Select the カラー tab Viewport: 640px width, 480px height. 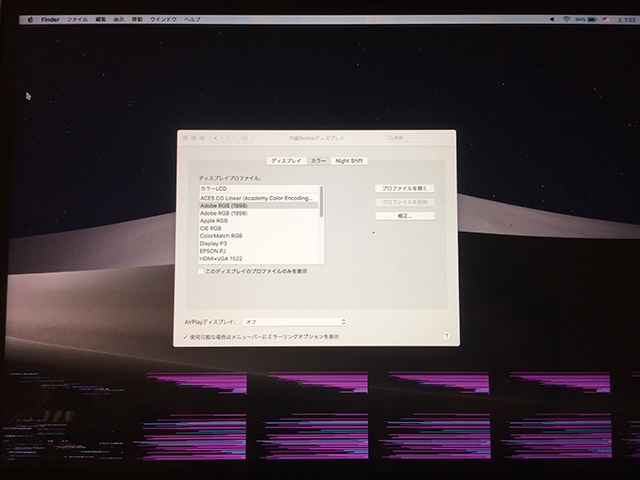(318, 160)
